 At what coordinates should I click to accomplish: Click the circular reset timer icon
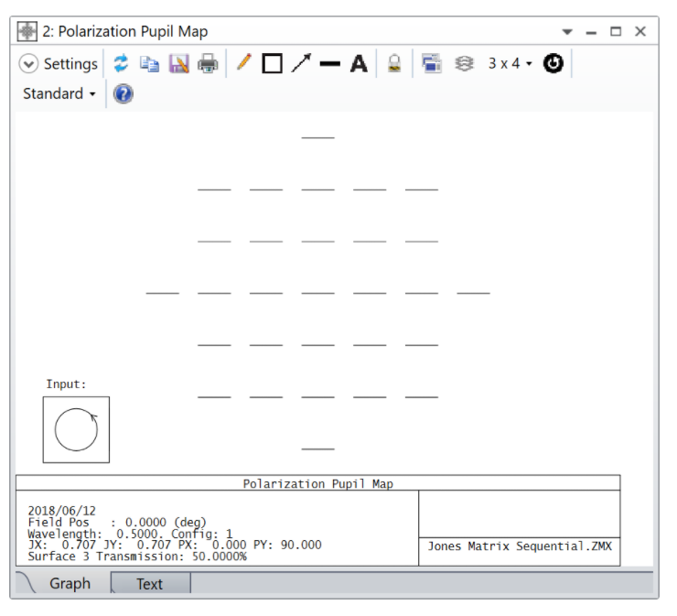pyautogui.click(x=553, y=63)
